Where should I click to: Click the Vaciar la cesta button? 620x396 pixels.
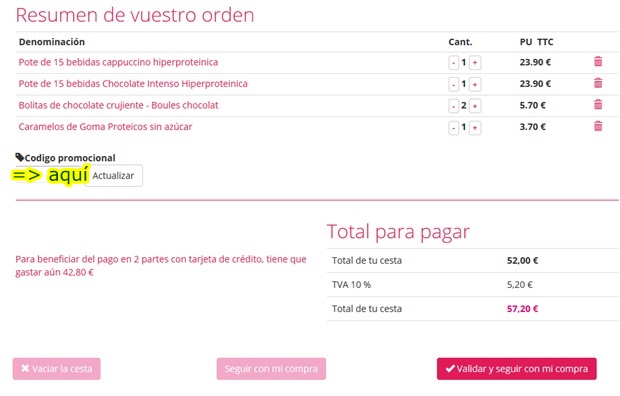[57, 369]
